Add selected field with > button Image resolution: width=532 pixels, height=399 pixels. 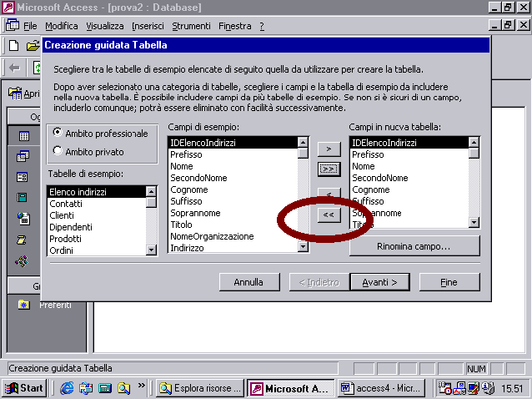(x=329, y=149)
